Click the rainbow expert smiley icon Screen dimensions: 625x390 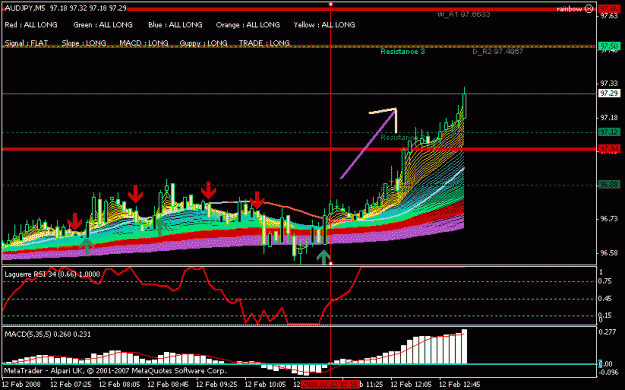[x=589, y=9]
